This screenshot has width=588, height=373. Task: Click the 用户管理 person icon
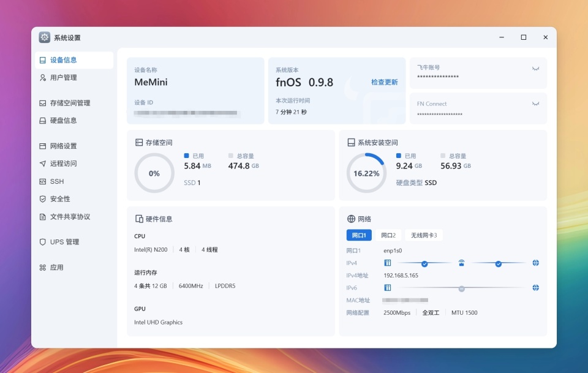(43, 78)
